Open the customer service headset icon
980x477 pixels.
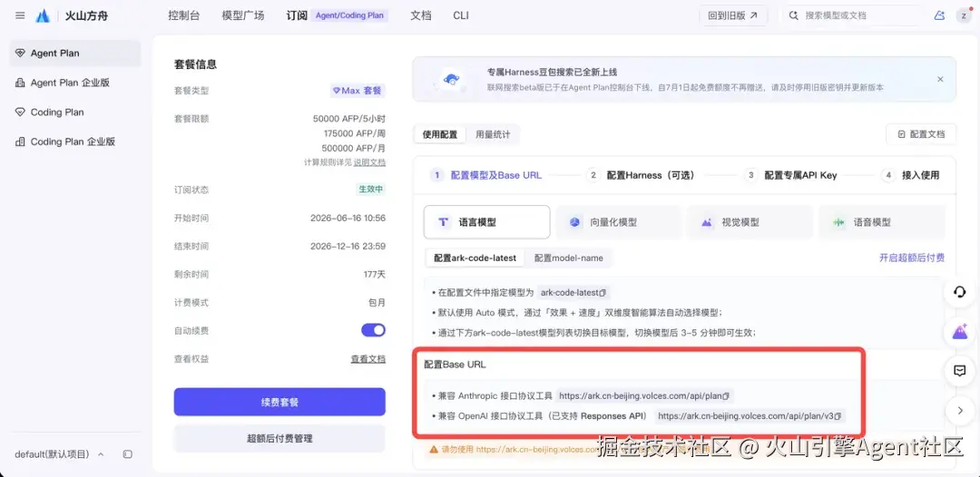pos(959,292)
